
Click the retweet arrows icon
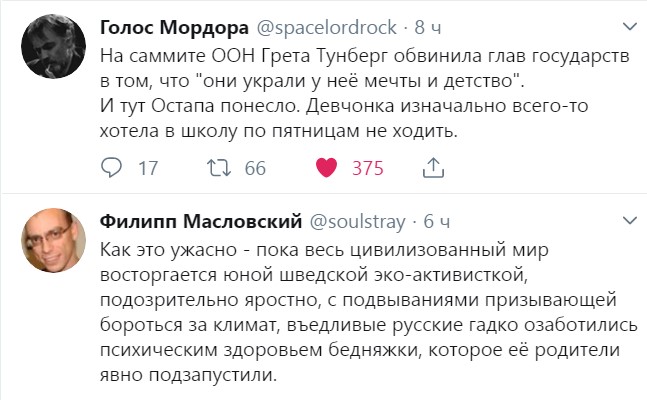[219, 168]
